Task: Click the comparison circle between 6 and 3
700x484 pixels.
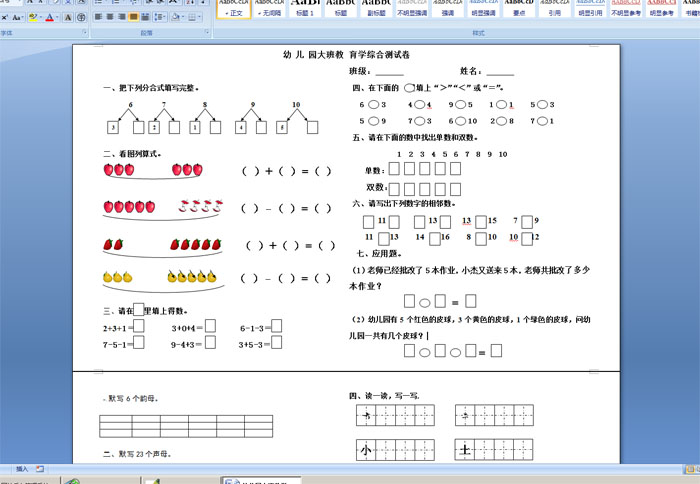Action: click(x=374, y=104)
